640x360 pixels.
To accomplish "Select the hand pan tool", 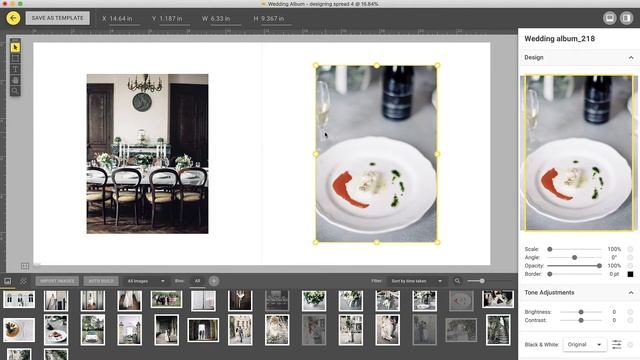I will tap(15, 80).
